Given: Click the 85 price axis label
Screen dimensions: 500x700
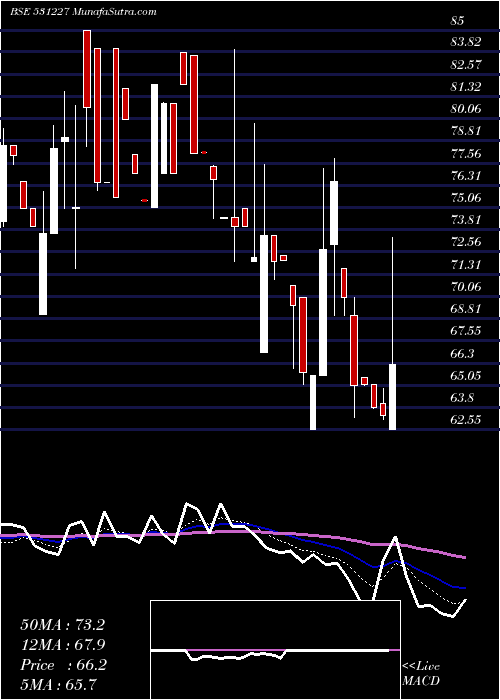Looking at the screenshot, I should click(x=458, y=21).
